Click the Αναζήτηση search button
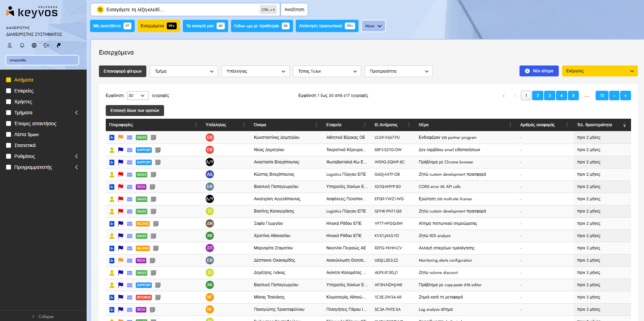Screen dimensions: 644x321 [x=294, y=10]
